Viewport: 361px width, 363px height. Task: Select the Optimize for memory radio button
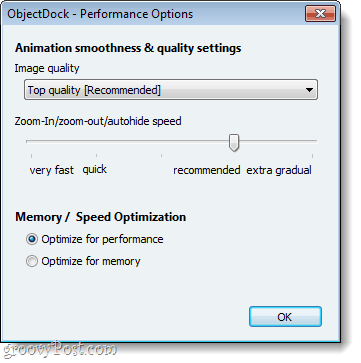tap(32, 261)
